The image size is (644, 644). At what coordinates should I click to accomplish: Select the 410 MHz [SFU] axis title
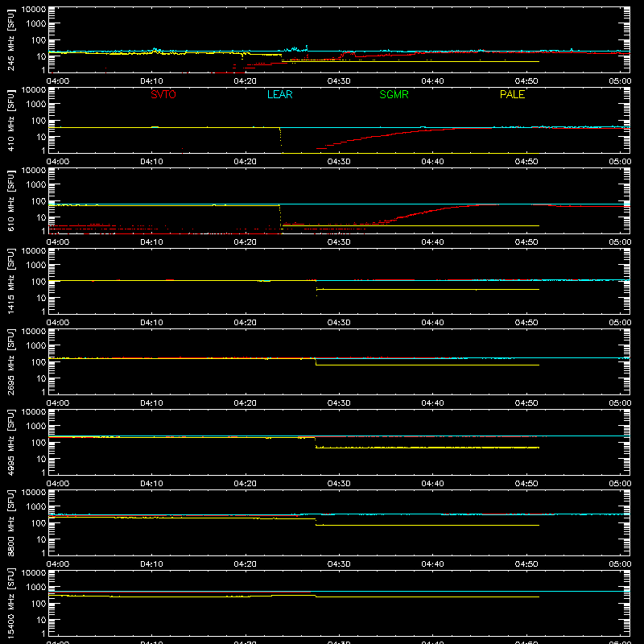(11, 120)
